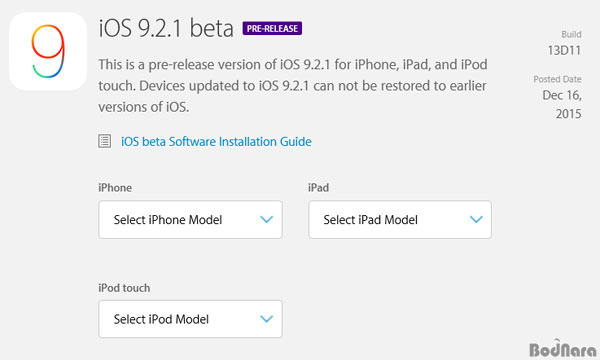Click the iOS 9.2.1 beta heading

(x=166, y=28)
